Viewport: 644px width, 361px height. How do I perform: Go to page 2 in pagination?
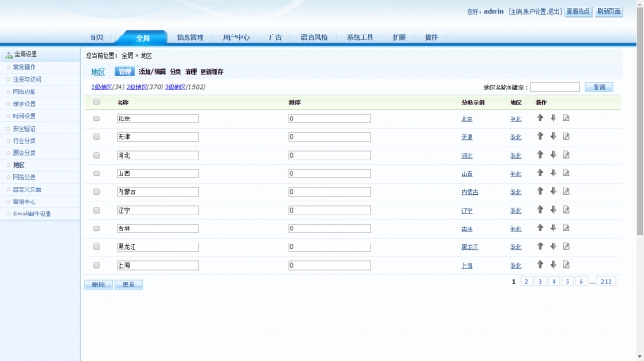pyautogui.click(x=526, y=282)
